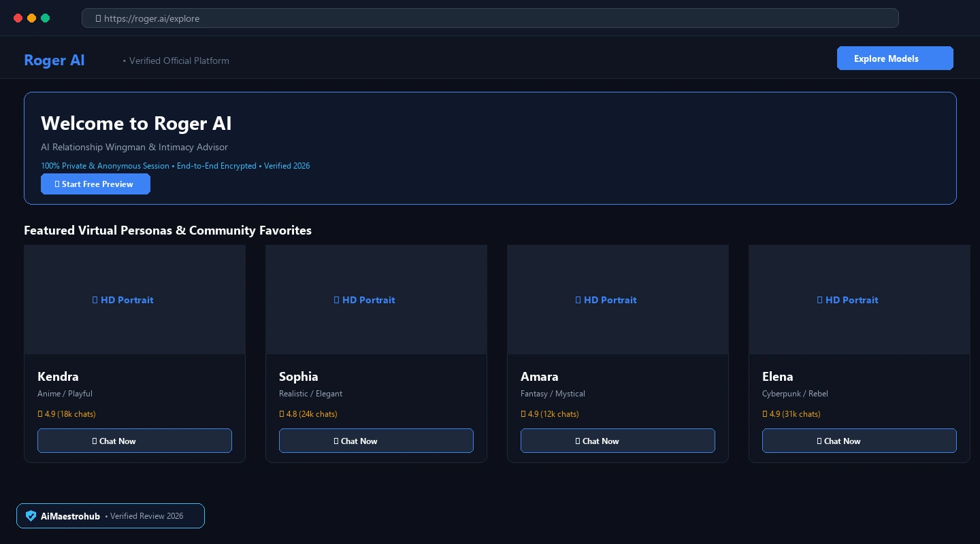
Task: Click the browser address bar
Action: 490,18
